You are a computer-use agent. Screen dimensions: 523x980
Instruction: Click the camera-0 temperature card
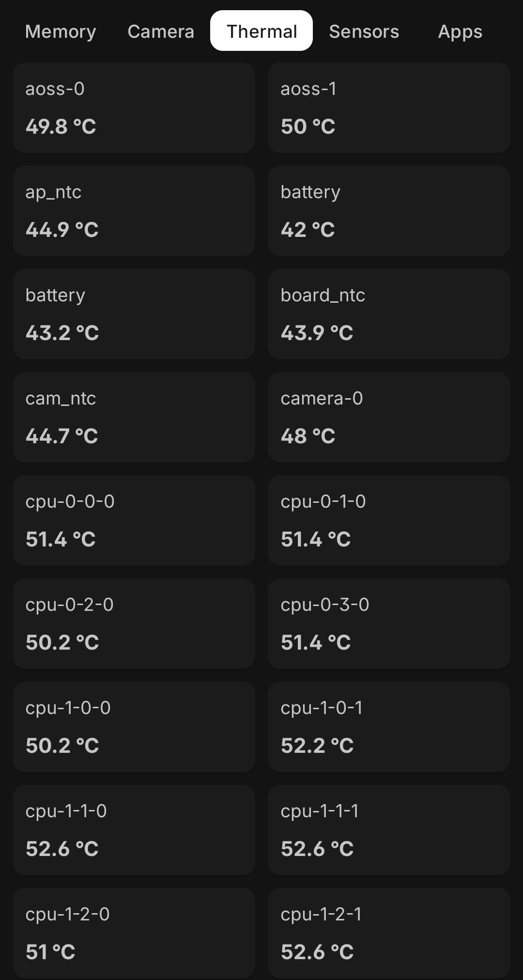389,417
